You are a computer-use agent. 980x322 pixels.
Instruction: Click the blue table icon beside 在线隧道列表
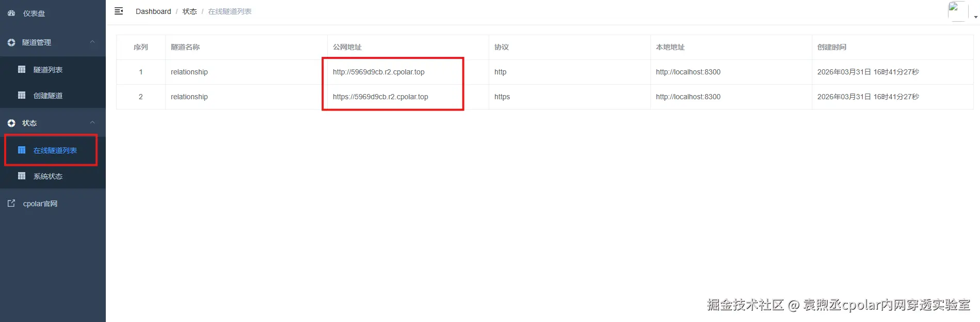tap(22, 150)
